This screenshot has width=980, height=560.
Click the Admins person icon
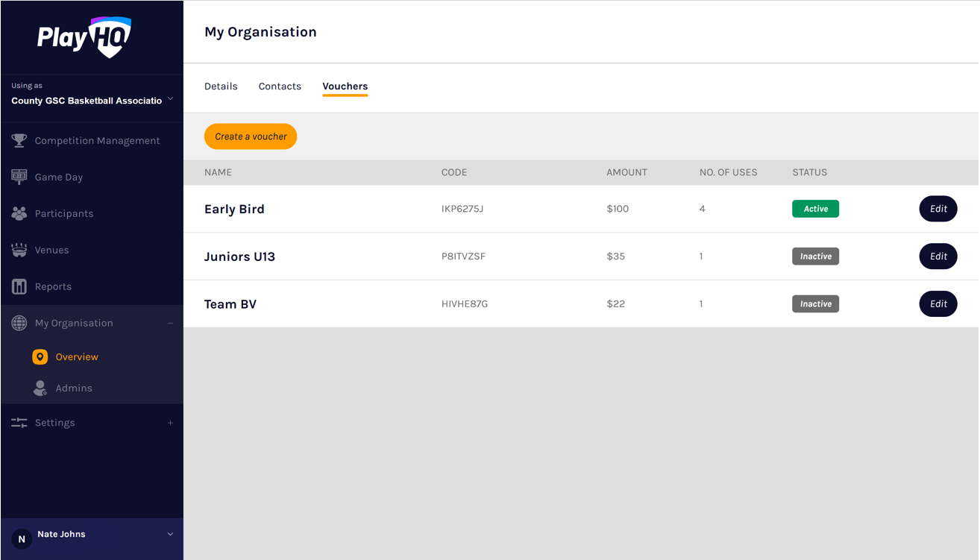coord(40,388)
